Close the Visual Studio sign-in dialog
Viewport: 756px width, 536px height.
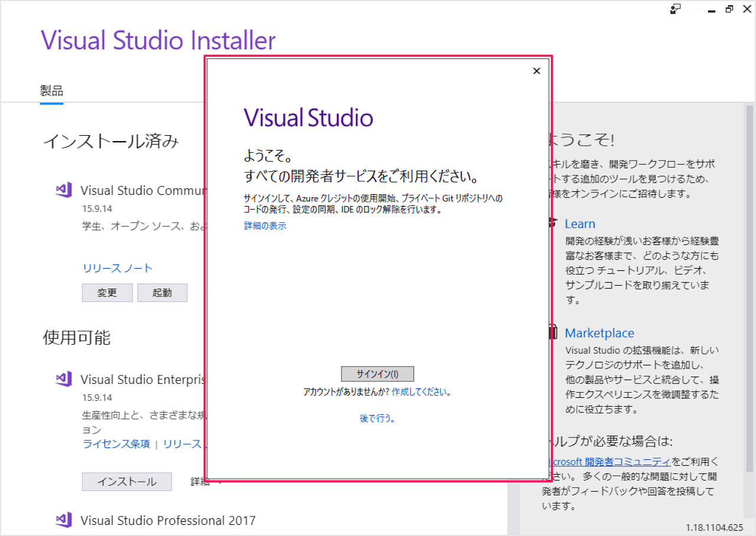pos(536,71)
